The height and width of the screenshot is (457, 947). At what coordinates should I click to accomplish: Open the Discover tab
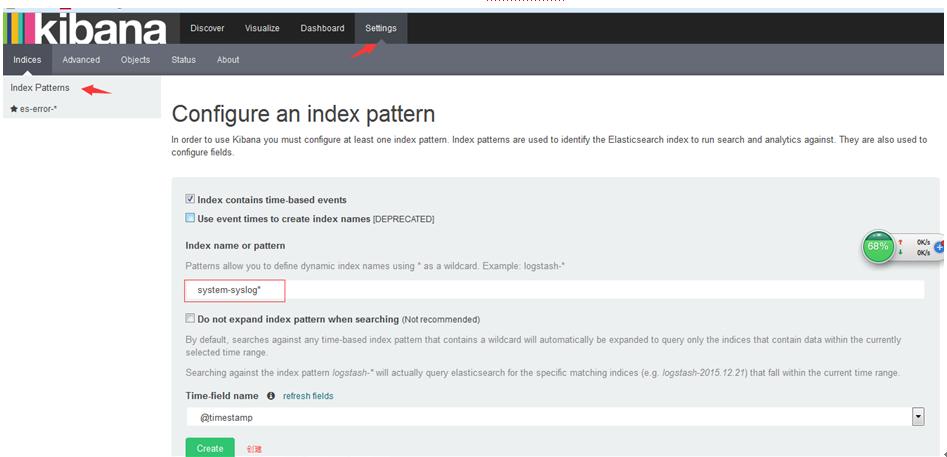[207, 28]
